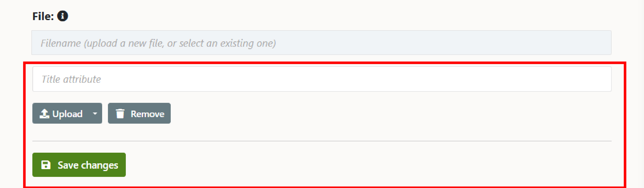644x188 pixels.
Task: Click the upload arrow icon
Action: tap(44, 113)
